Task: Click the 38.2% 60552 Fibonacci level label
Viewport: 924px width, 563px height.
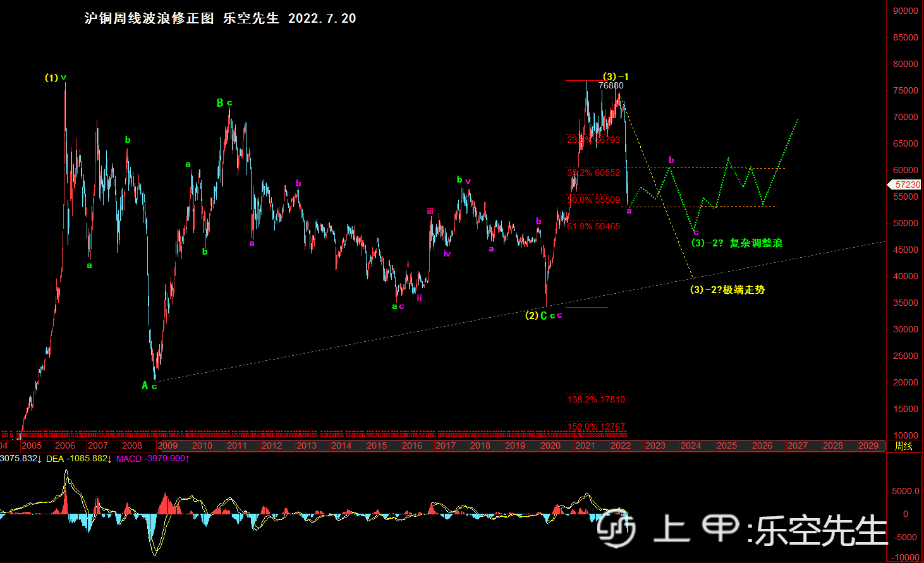Action: point(593,173)
